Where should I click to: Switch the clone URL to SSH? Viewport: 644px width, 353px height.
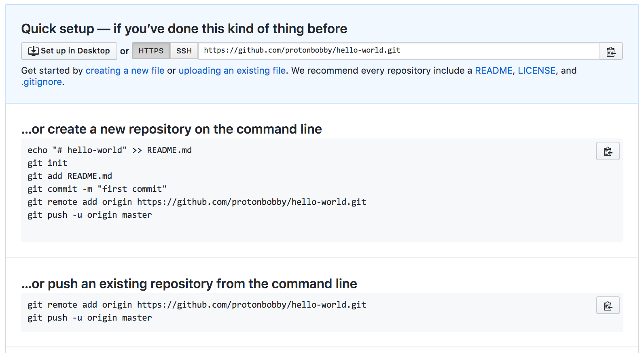click(x=184, y=51)
